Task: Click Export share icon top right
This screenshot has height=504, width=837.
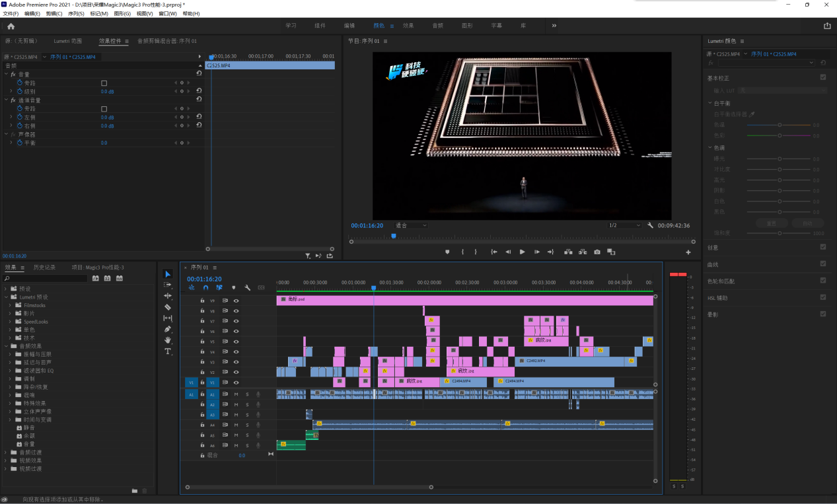Action: [827, 26]
